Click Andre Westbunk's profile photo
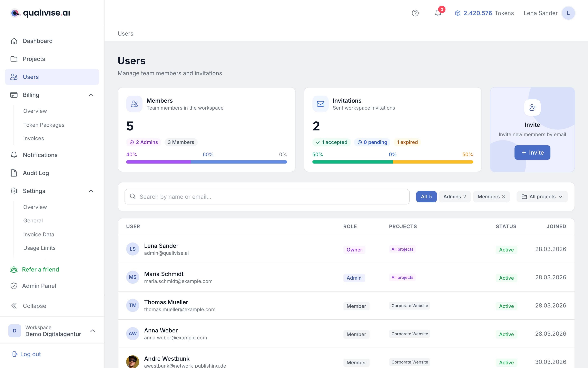 click(x=133, y=361)
